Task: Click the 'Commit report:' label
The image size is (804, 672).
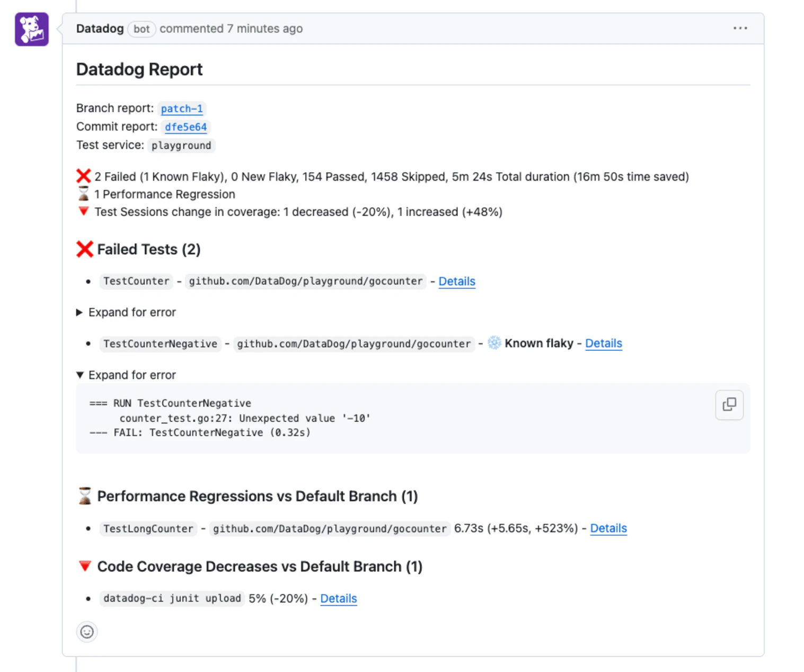Action: click(117, 127)
